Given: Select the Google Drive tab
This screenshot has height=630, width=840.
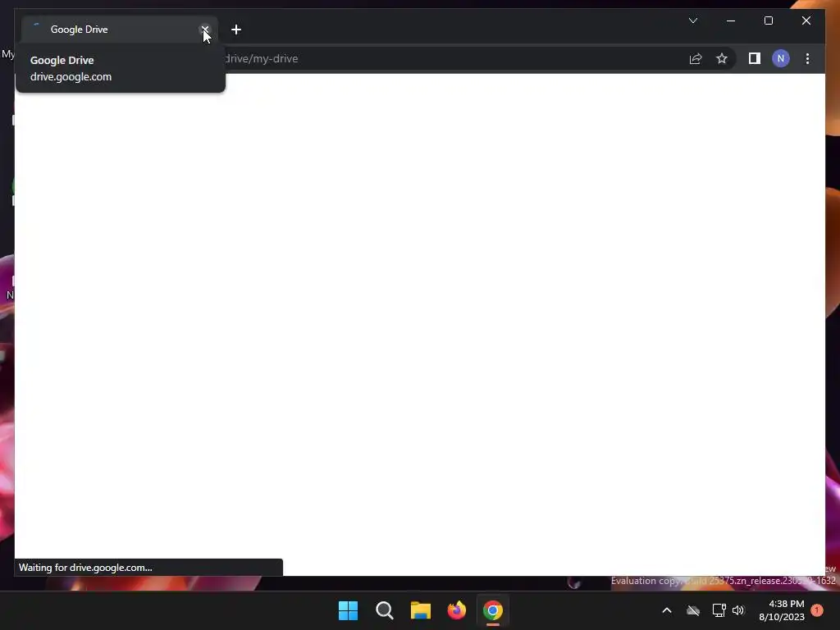Looking at the screenshot, I should pos(120,30).
